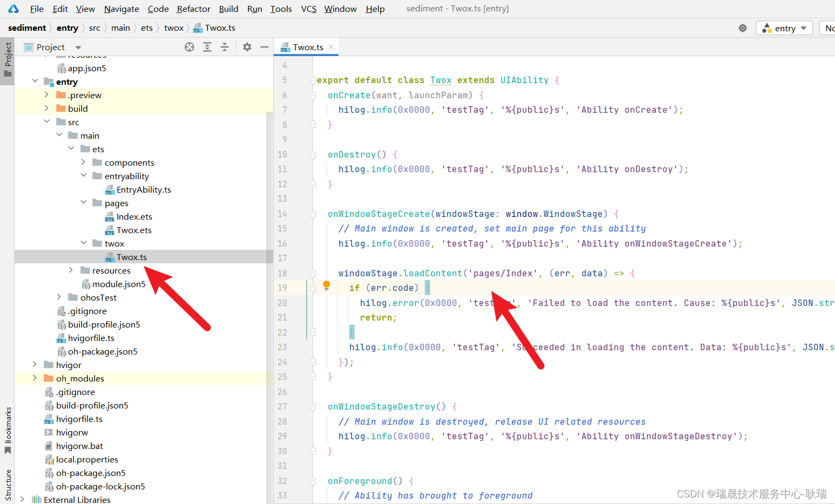Toggle the Project tool window sidebar tab
Image resolution: width=835 pixels, height=504 pixels.
[8, 60]
